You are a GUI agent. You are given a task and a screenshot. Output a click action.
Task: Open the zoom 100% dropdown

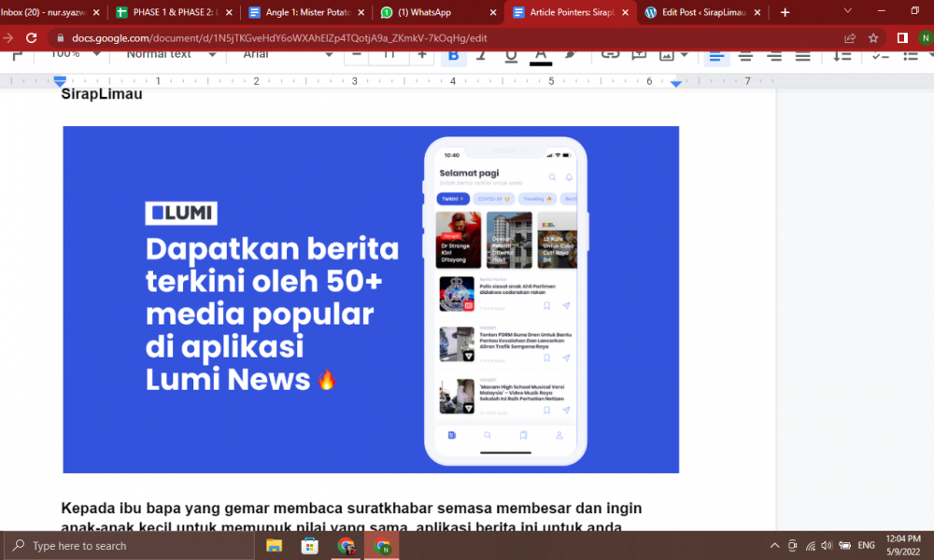click(x=74, y=55)
